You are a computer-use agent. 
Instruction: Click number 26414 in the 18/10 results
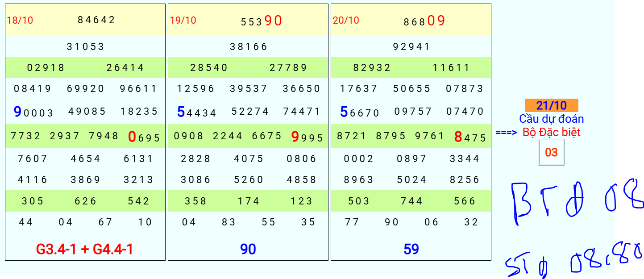coord(125,68)
